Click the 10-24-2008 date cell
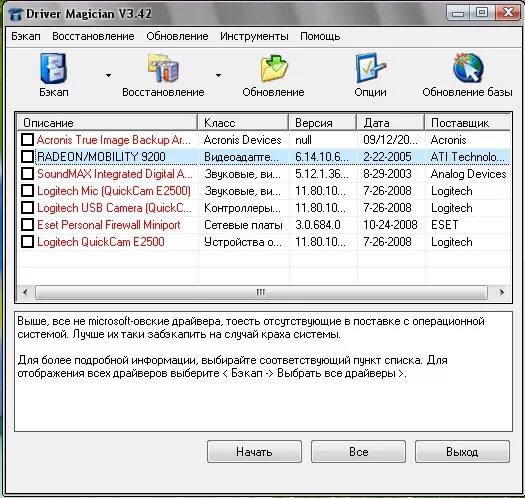The width and height of the screenshot is (525, 498). coord(390,225)
